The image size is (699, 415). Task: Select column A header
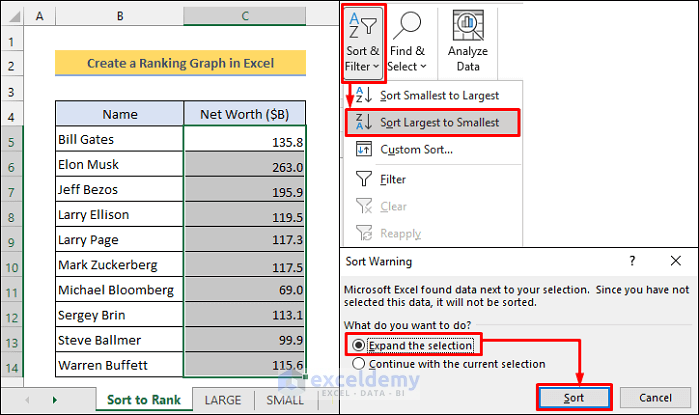[40, 16]
